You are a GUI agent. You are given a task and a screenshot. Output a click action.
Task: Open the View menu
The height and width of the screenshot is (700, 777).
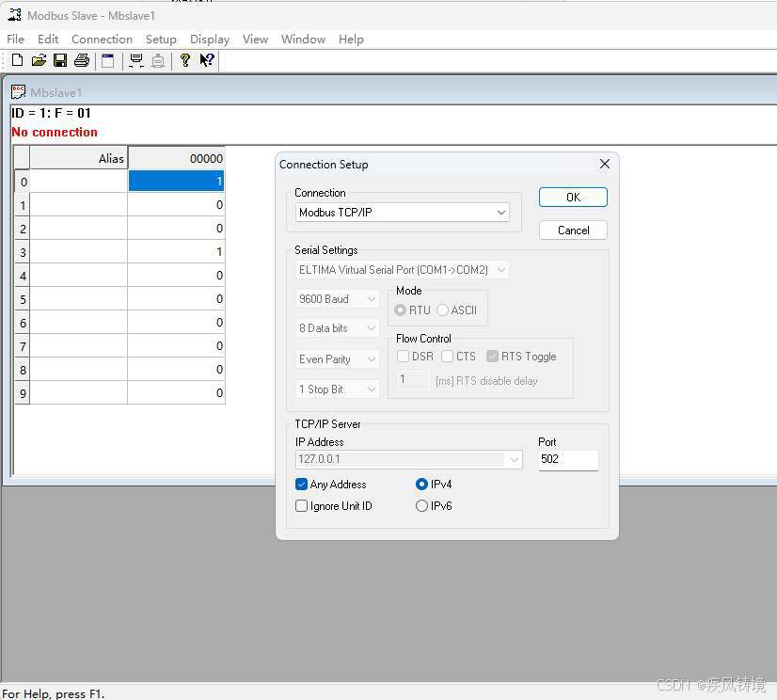(255, 40)
